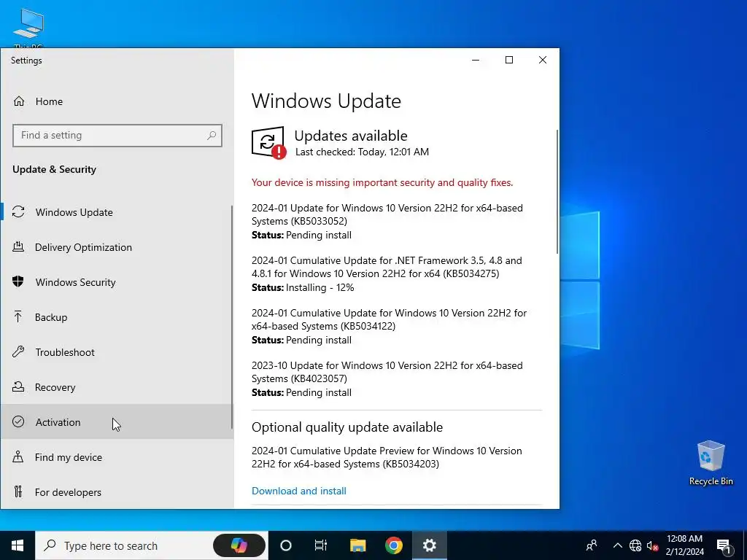Select the KB5033052 update text
The height and width of the screenshot is (560, 747).
pos(387,214)
